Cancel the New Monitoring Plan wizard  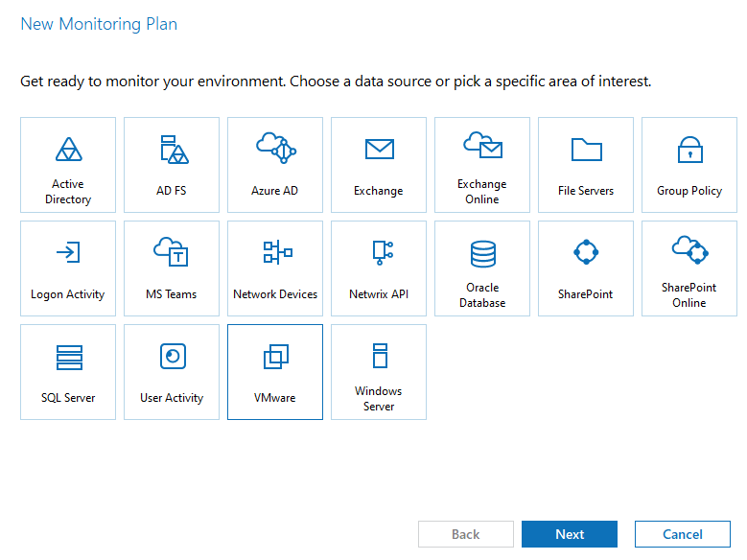coord(683,534)
